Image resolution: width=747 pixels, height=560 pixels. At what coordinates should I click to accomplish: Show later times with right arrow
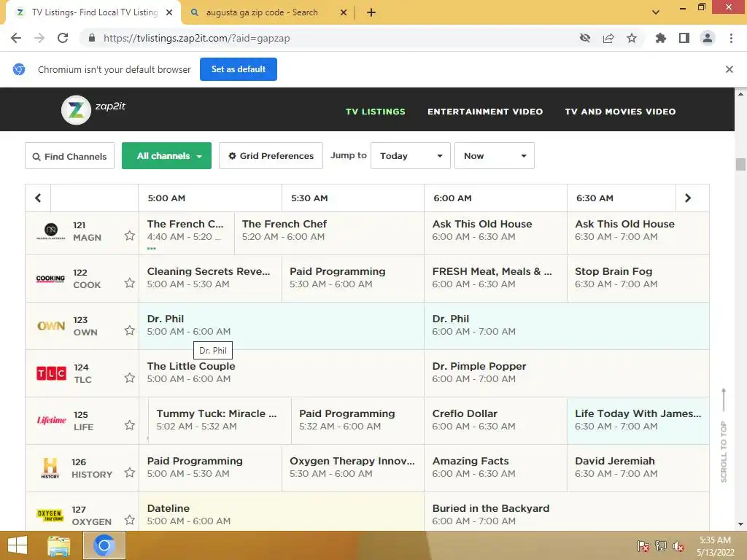[688, 198]
